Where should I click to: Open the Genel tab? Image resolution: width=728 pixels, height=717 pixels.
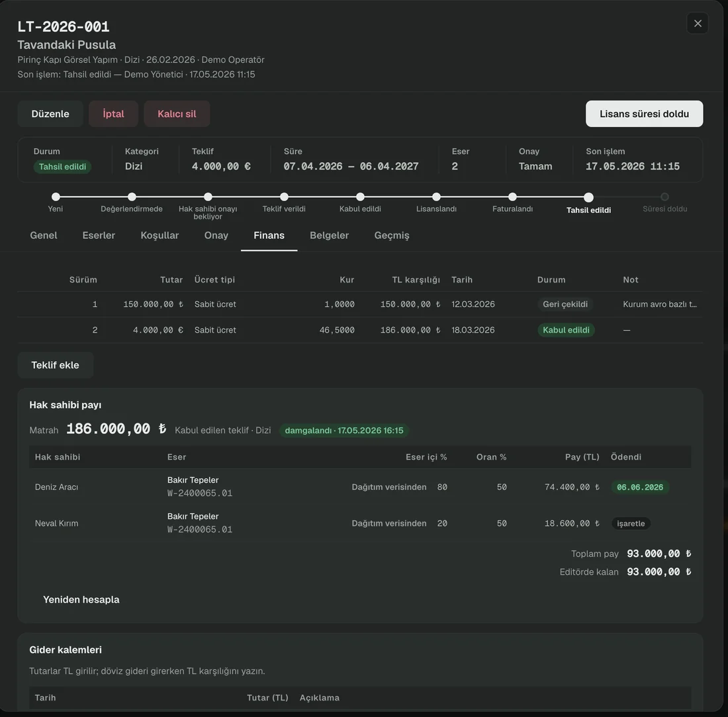[x=44, y=235]
